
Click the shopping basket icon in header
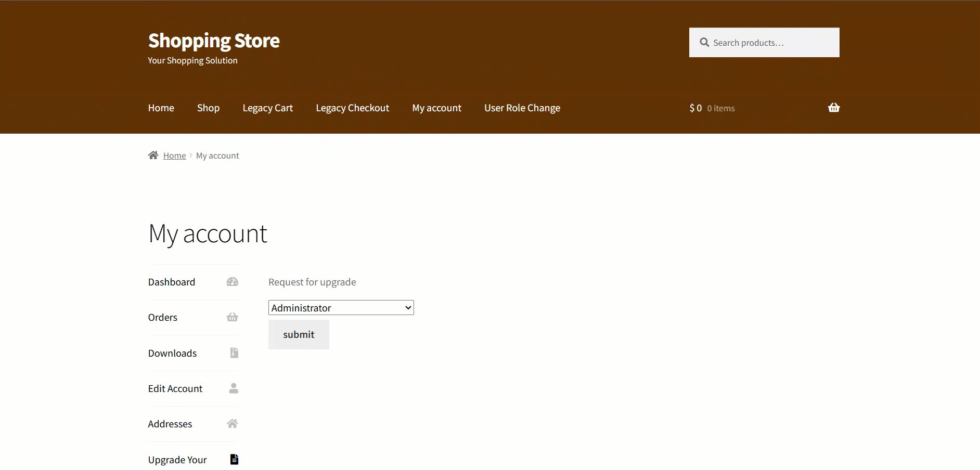[833, 108]
